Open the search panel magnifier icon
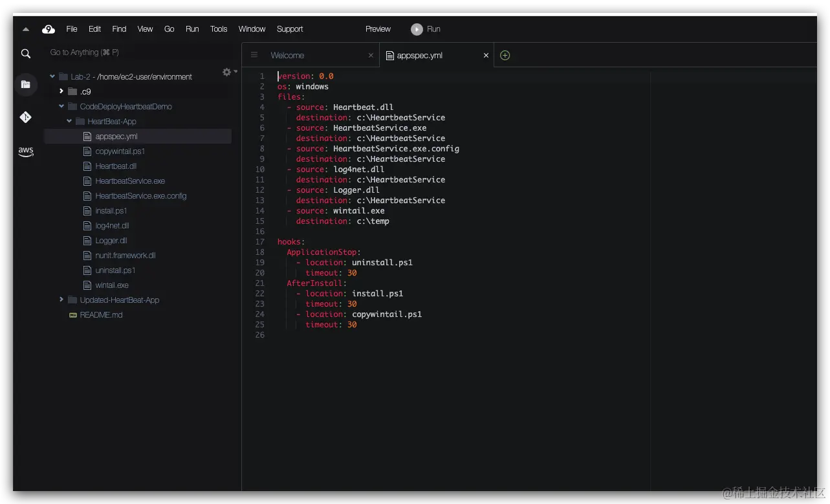This screenshot has width=830, height=504. pos(26,54)
